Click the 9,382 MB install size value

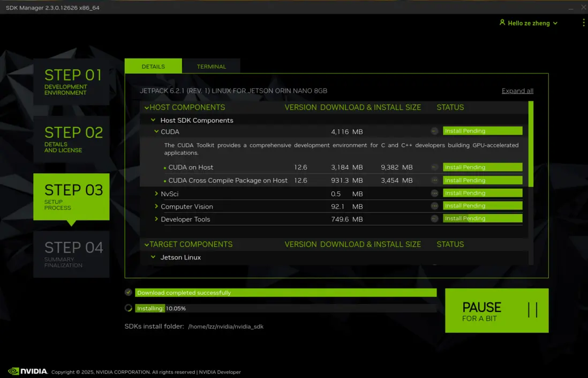coord(397,167)
